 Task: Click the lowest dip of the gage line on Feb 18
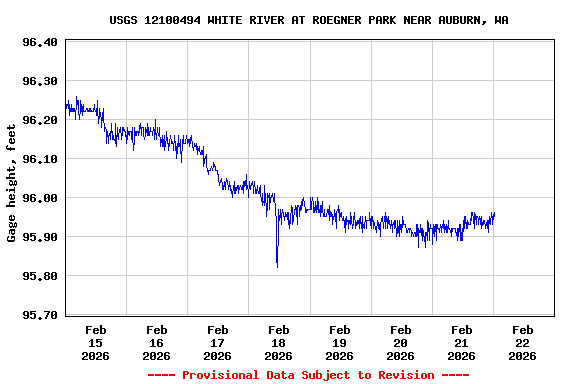277,267
